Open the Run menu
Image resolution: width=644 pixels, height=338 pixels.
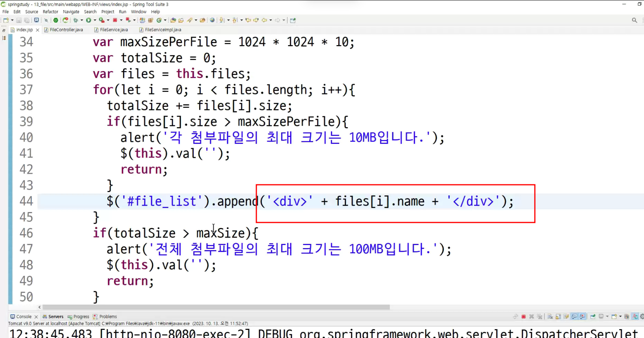point(122,12)
